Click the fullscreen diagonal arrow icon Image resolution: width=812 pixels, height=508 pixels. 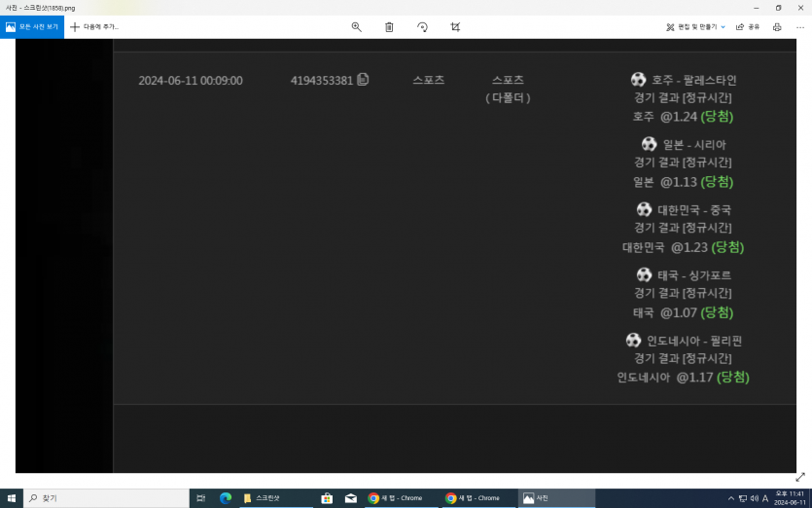pyautogui.click(x=800, y=477)
